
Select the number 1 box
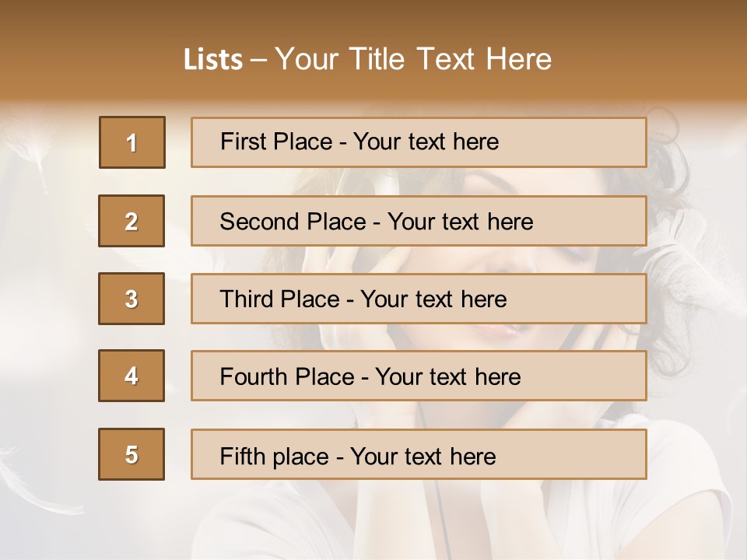click(132, 142)
